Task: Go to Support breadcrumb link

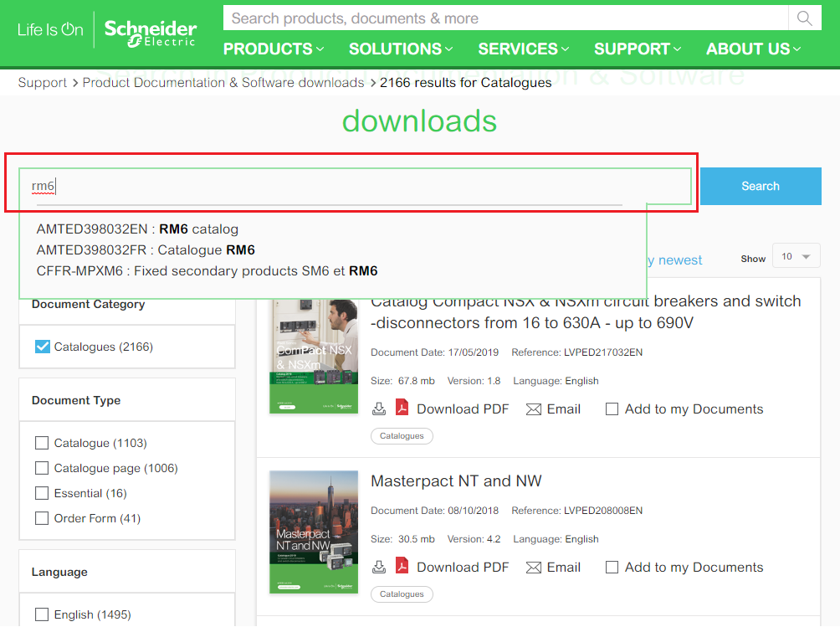Action: [x=43, y=83]
